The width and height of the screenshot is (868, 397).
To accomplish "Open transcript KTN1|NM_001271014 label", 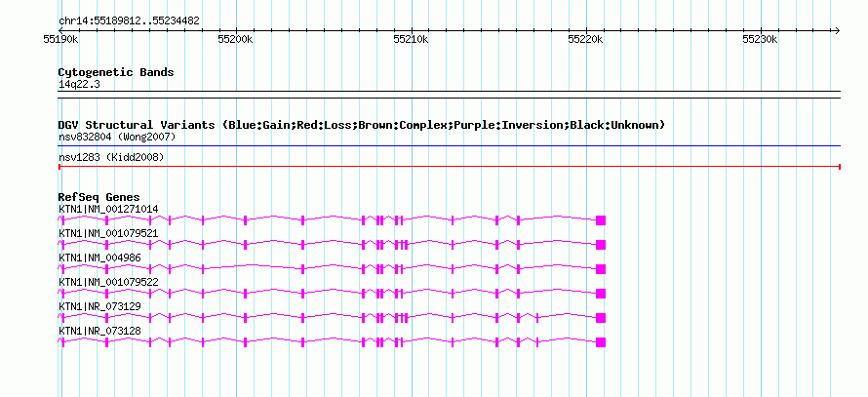I will (x=108, y=210).
